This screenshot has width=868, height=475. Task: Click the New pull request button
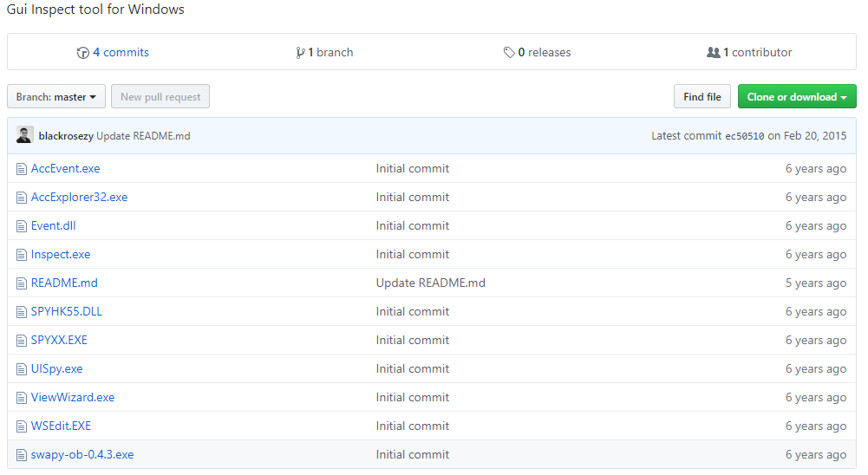pyautogui.click(x=160, y=97)
